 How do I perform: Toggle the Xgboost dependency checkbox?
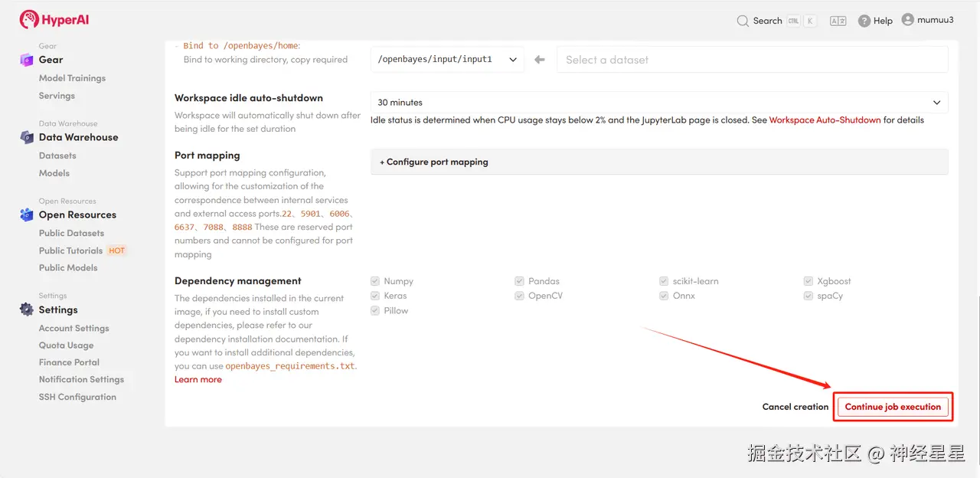tap(809, 281)
